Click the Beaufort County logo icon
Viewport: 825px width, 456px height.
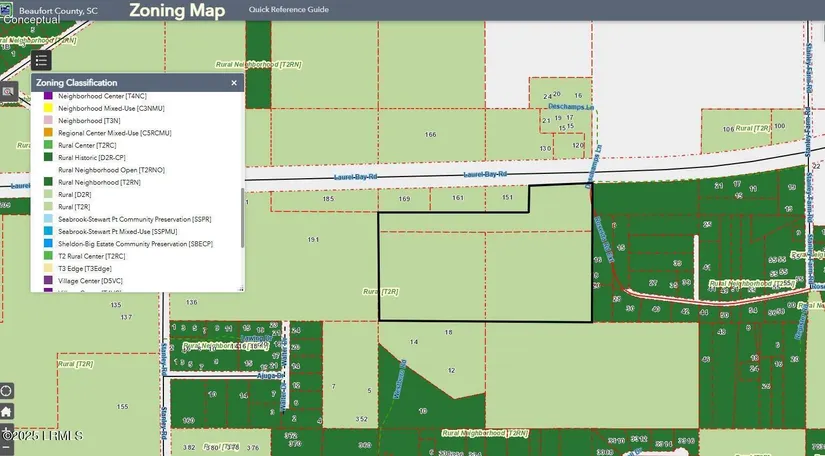(x=9, y=9)
